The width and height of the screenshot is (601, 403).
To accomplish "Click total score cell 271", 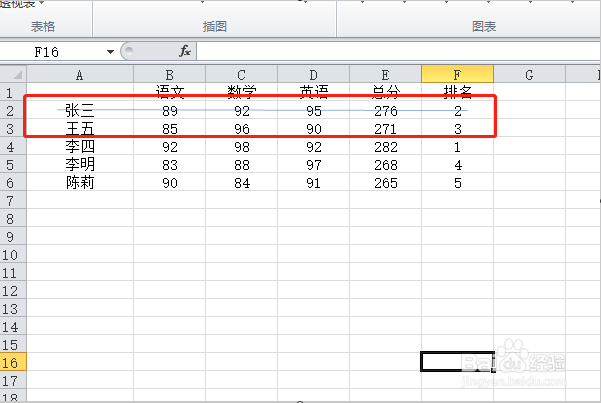I will (x=385, y=128).
